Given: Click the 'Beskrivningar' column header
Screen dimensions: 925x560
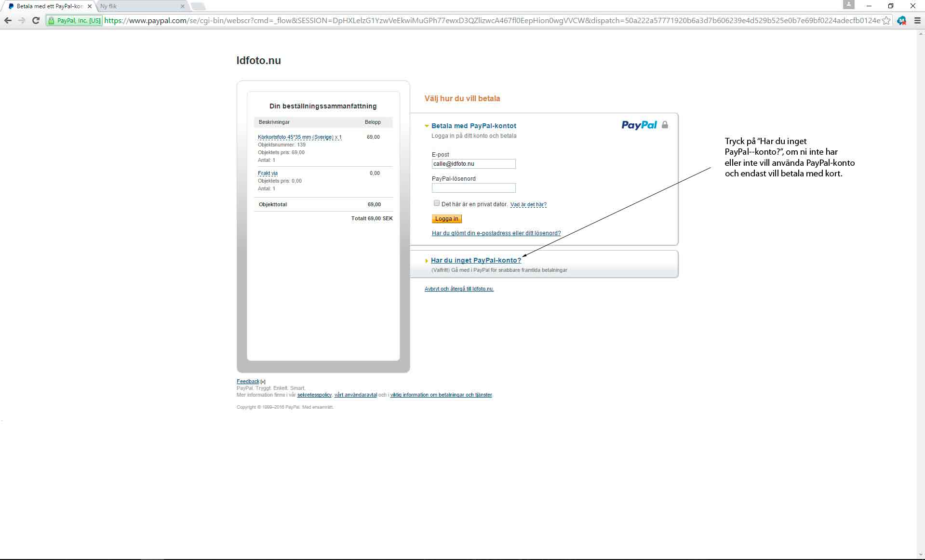Looking at the screenshot, I should (x=274, y=122).
